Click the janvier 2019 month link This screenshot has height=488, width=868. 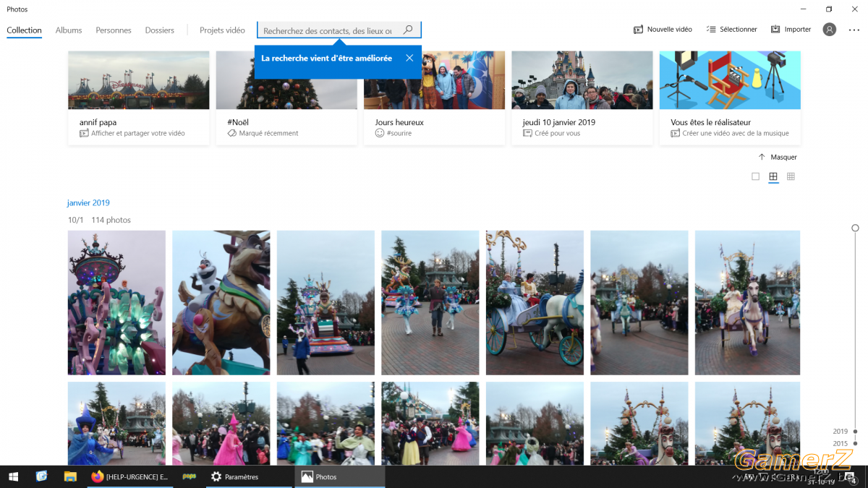pyautogui.click(x=88, y=203)
